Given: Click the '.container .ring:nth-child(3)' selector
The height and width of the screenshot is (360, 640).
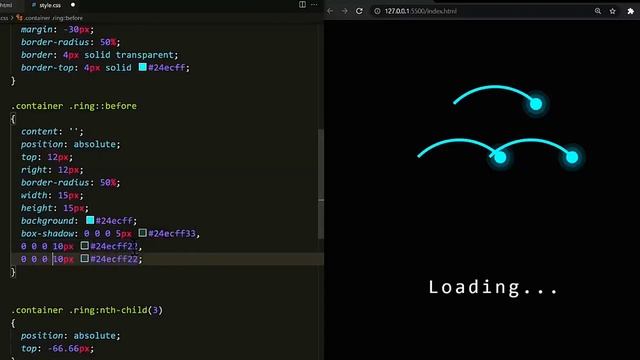Looking at the screenshot, I should point(87,310).
